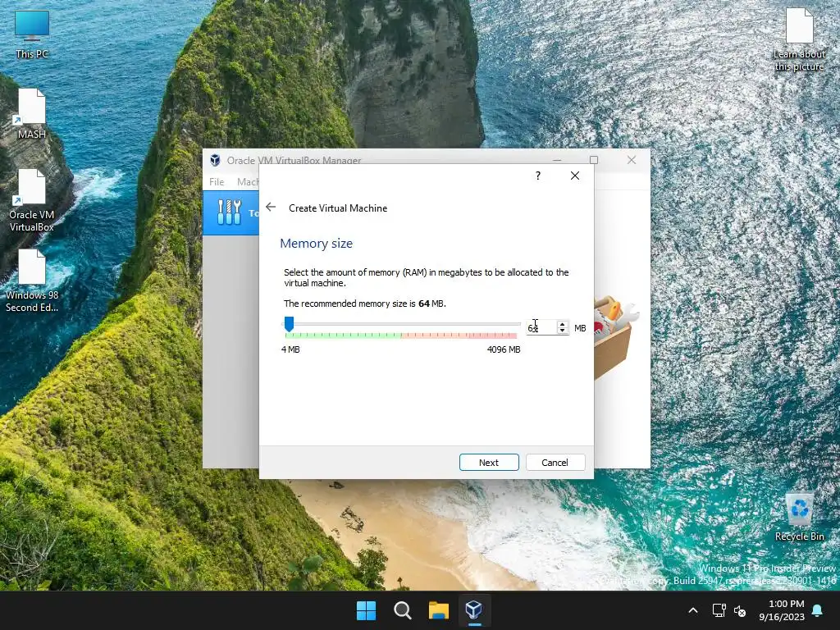840x630 pixels.
Task: Open the This PC desktop icon
Action: (32, 34)
